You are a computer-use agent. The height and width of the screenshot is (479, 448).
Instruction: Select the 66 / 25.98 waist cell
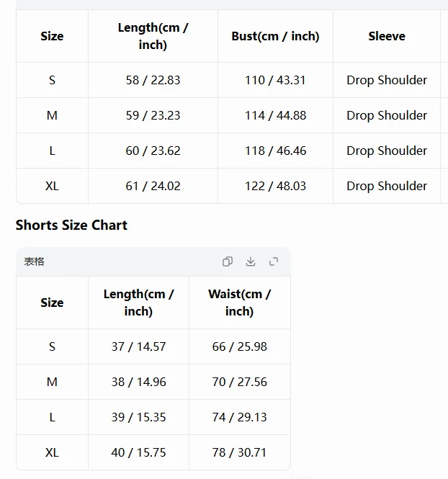(240, 346)
